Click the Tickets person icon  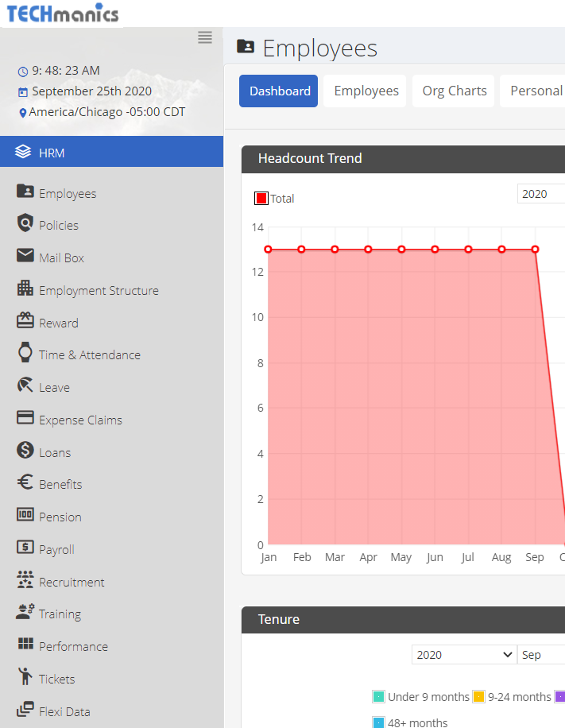coord(25,676)
